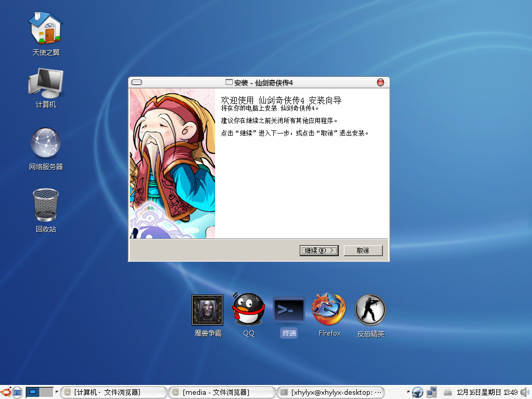Switch to the first workspace in the pager
Image resolution: width=532 pixels, height=399 pixels.
pyautogui.click(x=33, y=393)
